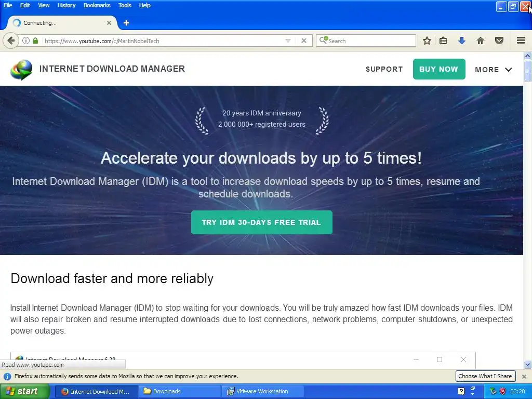Click the IDM globe logo

(x=21, y=70)
